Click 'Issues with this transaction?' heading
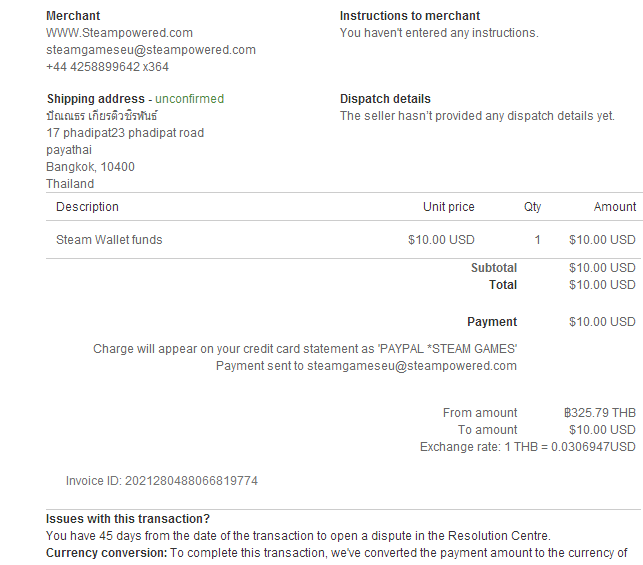 [x=128, y=519]
